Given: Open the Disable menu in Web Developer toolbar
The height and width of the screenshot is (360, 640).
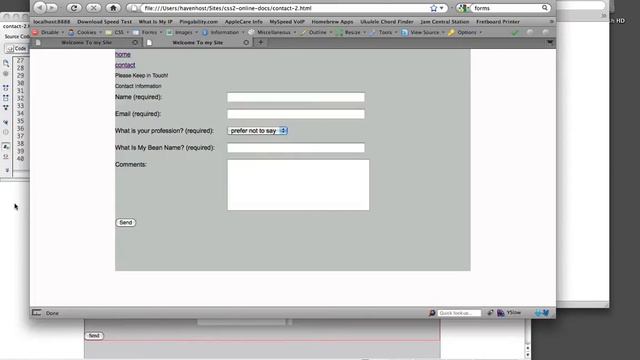Looking at the screenshot, I should (48, 32).
